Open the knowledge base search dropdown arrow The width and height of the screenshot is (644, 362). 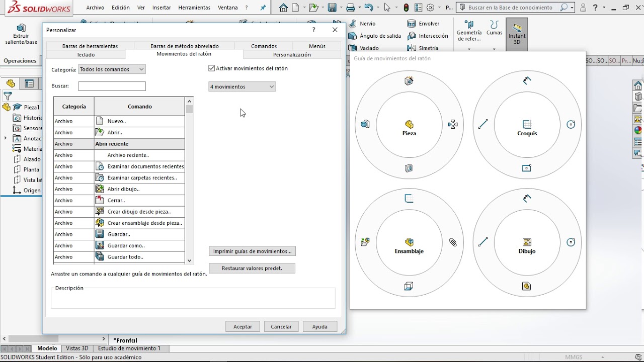click(x=572, y=8)
